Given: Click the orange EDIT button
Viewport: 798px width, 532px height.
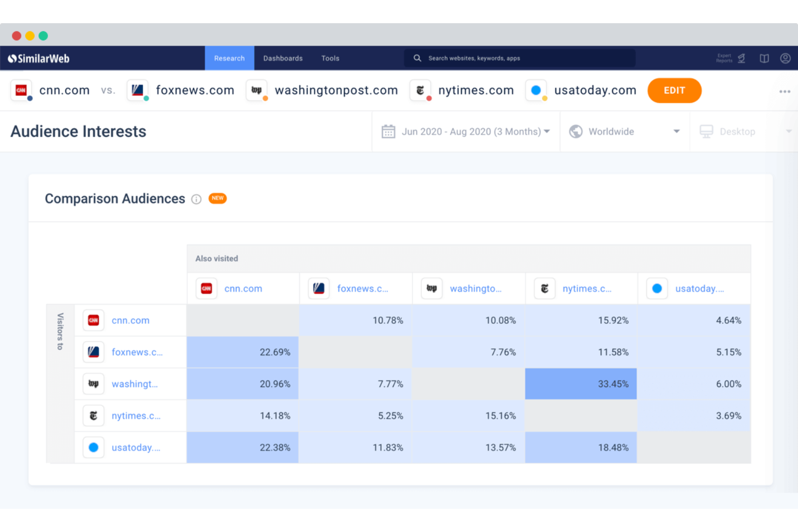Looking at the screenshot, I should click(675, 91).
